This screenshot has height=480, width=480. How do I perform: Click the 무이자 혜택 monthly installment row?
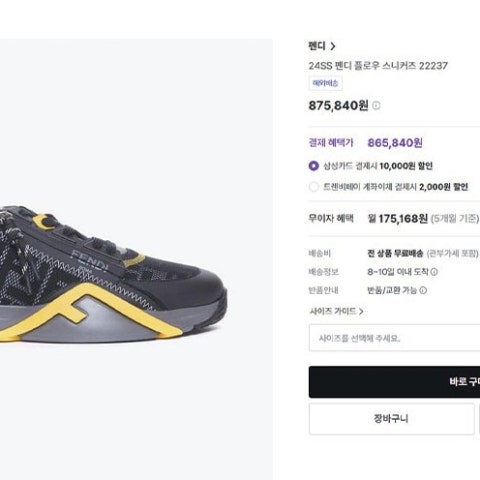pos(394,219)
